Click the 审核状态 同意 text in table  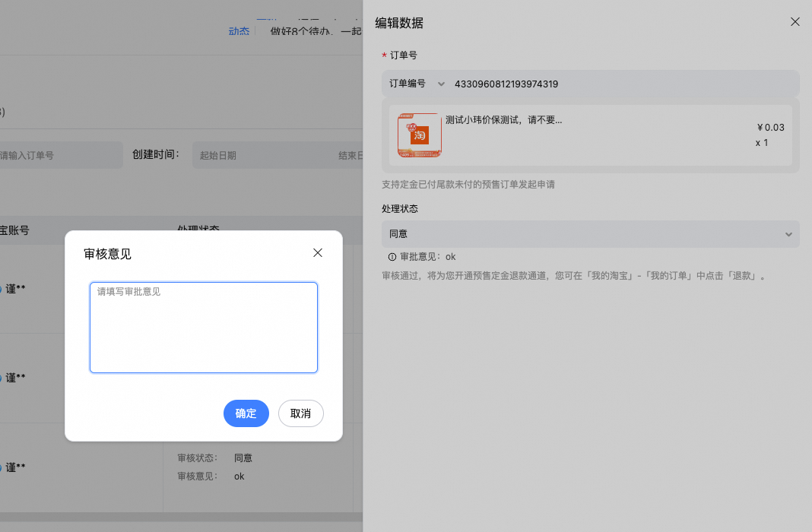coord(243,458)
